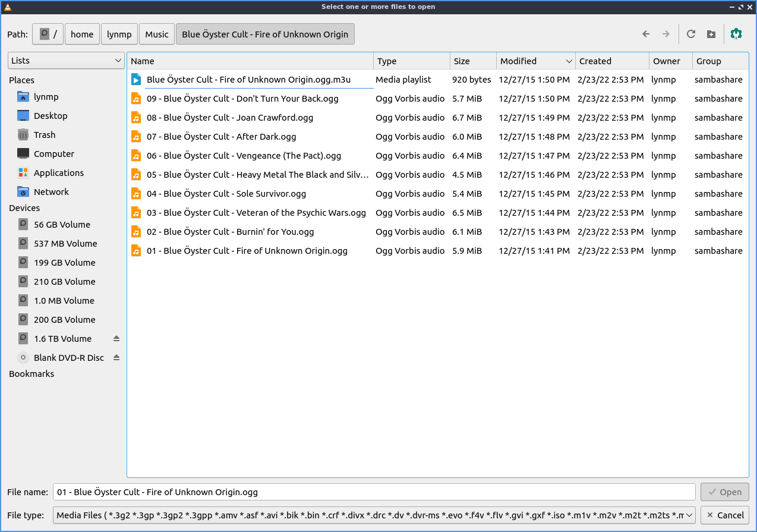Open the green gear settings icon
The image size is (757, 532).
[x=736, y=34]
